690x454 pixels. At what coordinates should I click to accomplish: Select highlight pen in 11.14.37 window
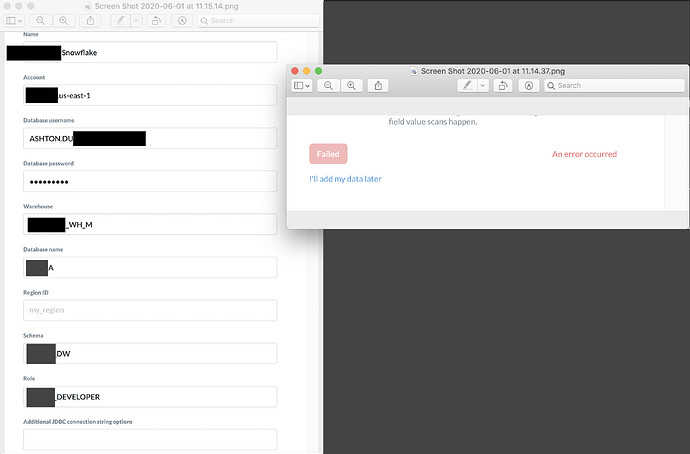(x=467, y=86)
